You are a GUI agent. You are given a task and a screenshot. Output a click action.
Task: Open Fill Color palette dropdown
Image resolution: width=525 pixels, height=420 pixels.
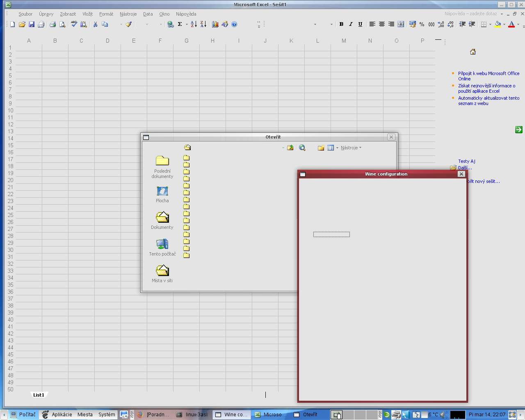point(504,24)
